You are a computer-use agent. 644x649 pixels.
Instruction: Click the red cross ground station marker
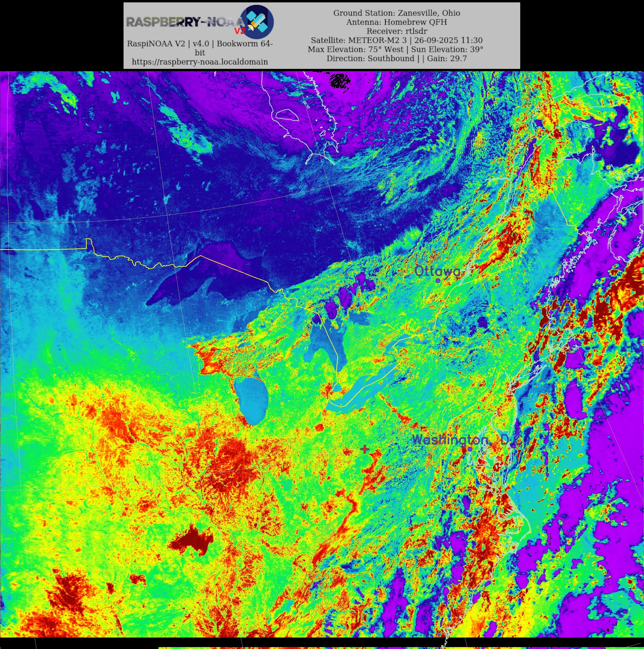(x=364, y=450)
